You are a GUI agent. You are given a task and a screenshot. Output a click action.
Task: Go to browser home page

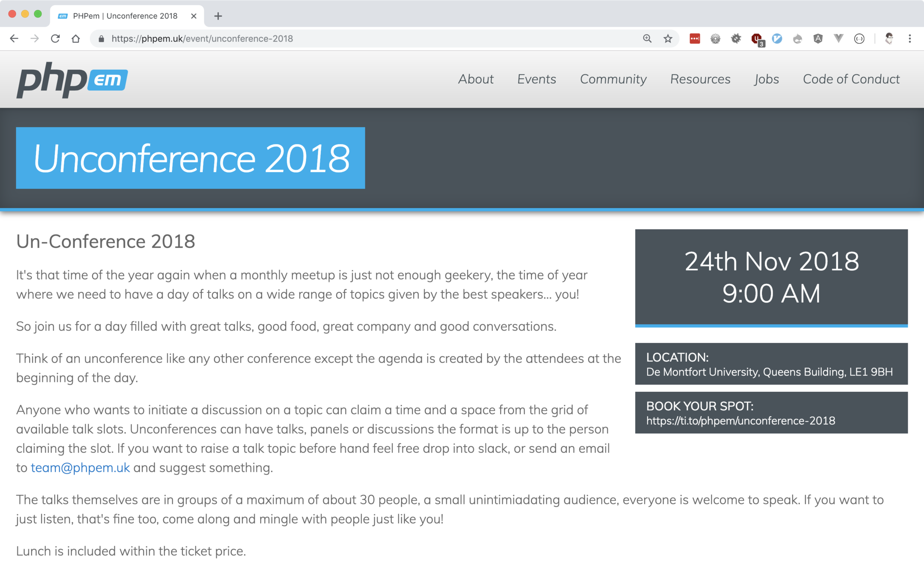point(76,39)
